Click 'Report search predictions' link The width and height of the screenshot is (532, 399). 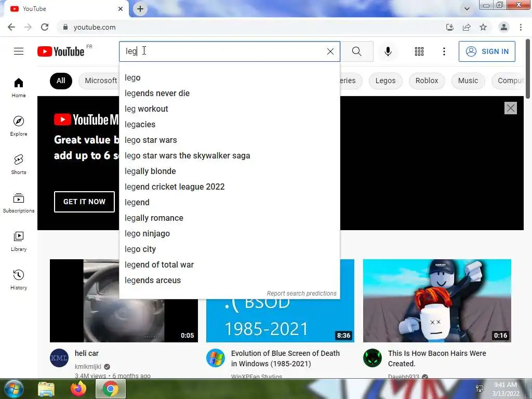[x=301, y=293]
